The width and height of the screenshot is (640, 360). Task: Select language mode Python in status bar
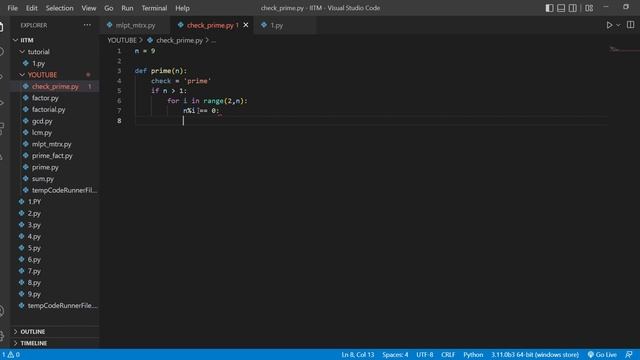coord(473,355)
